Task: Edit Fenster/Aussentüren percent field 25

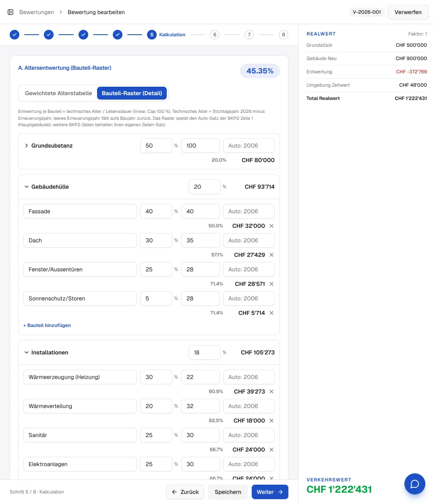Action: 156,269
